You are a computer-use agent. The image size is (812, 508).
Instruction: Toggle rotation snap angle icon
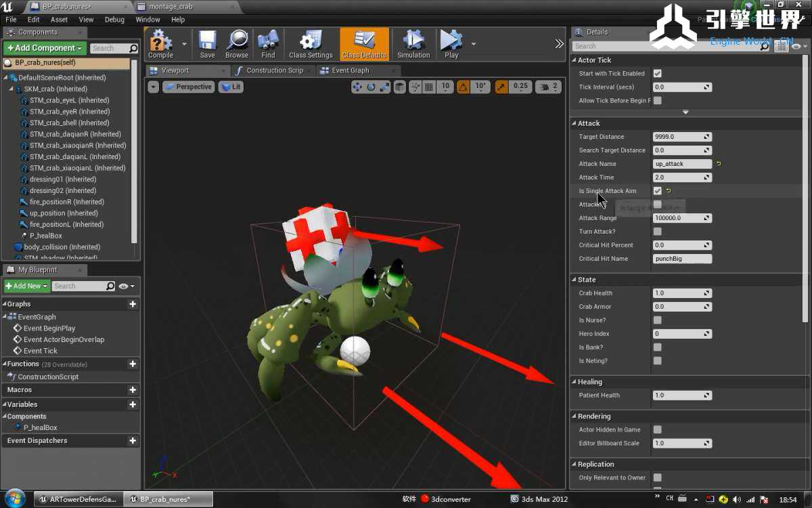(x=463, y=87)
